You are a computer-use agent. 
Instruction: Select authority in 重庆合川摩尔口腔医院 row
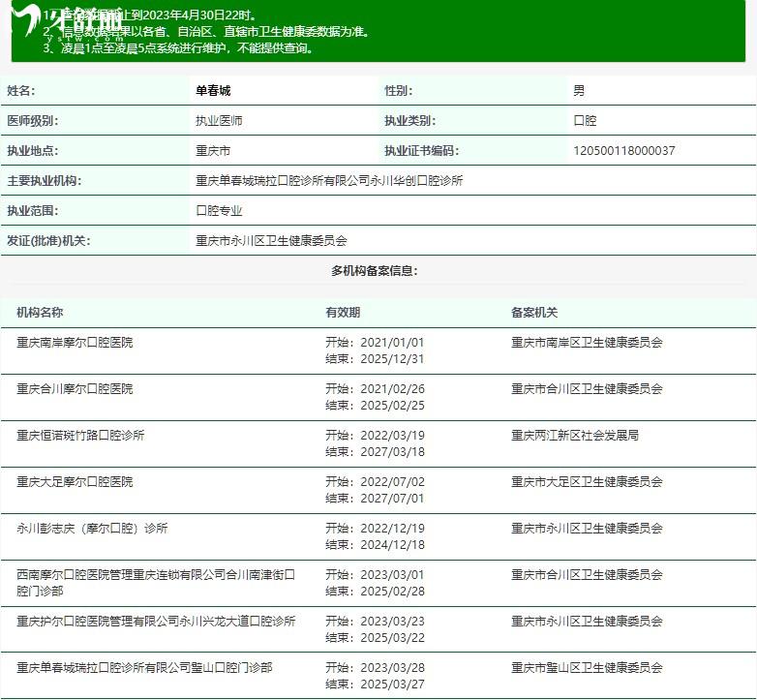pos(587,388)
